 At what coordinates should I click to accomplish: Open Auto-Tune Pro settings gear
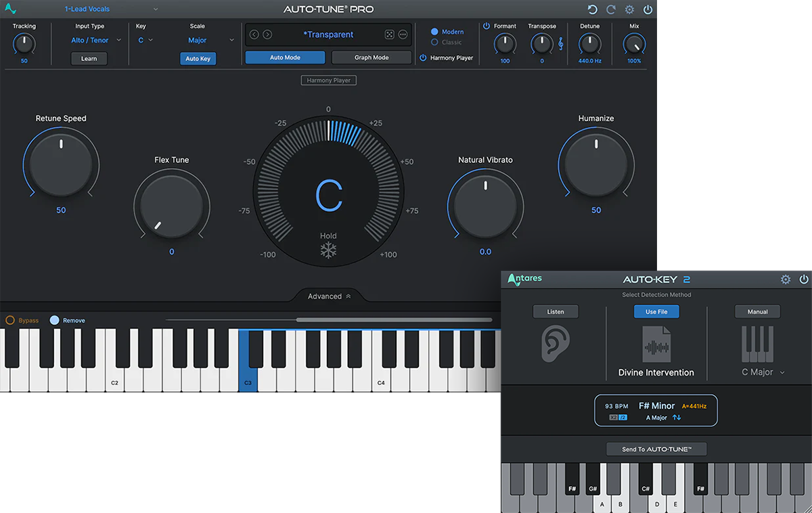click(629, 9)
